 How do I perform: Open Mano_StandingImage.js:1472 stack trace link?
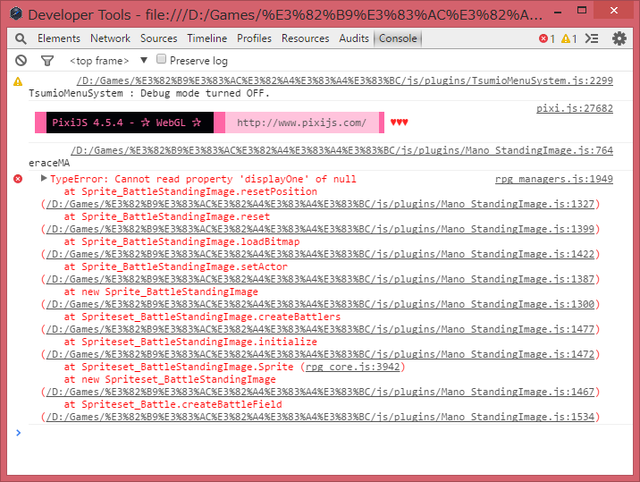(320, 354)
